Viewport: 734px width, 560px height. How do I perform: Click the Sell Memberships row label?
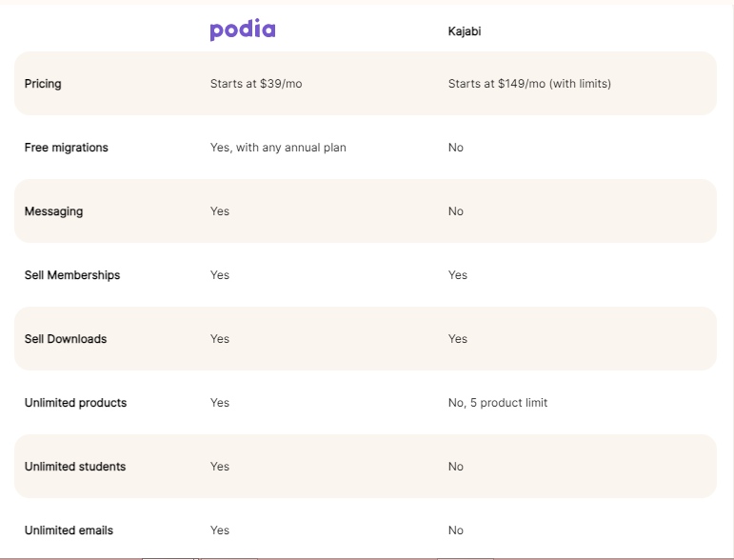tap(72, 275)
